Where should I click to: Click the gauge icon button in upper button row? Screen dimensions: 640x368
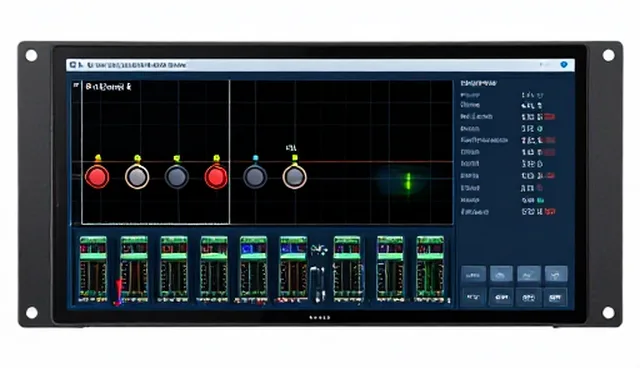501,275
